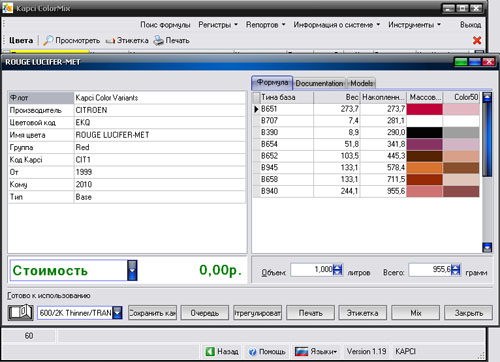This screenshot has width=500, height=362.
Task: Expand the 600/2K Thinner dropdown
Action: 117,313
